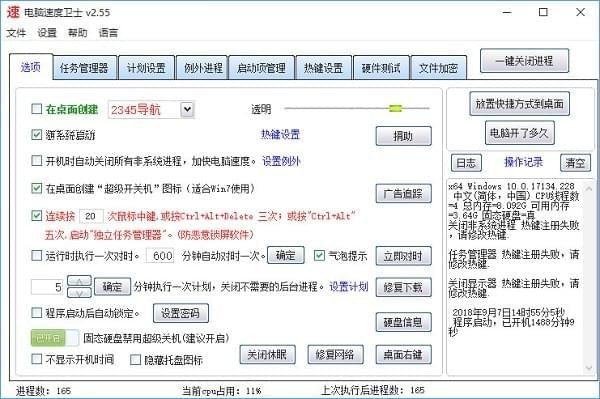Open the blue 热键设置 link
The width and height of the screenshot is (600, 399).
click(280, 134)
